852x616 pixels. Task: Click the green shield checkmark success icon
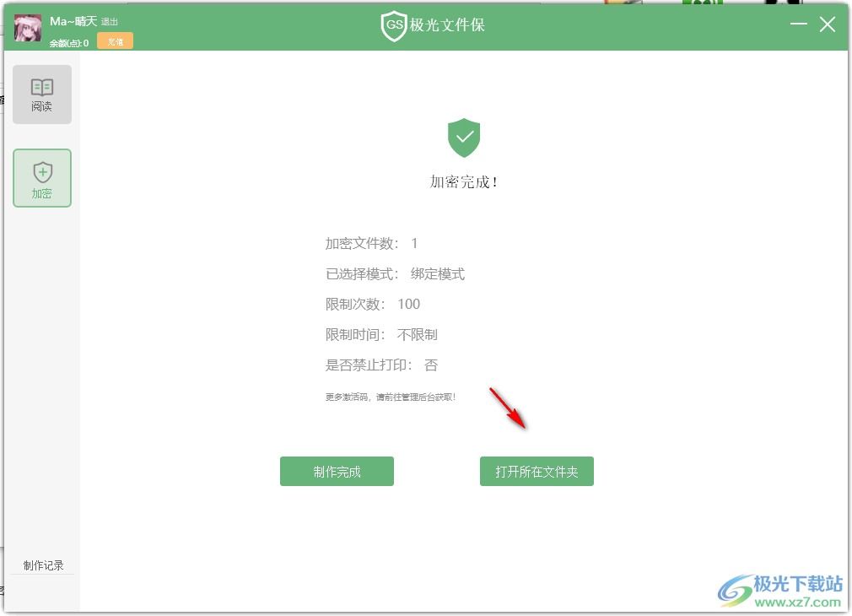tap(463, 138)
